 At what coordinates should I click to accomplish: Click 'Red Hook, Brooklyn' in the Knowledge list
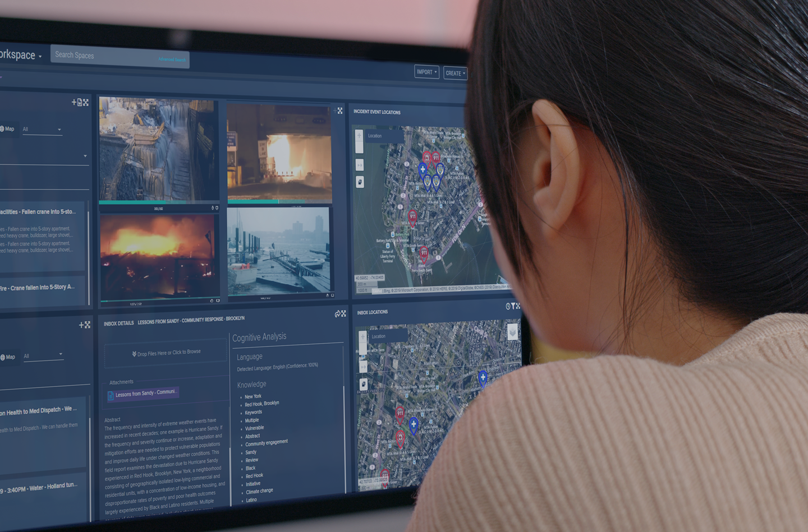point(261,404)
